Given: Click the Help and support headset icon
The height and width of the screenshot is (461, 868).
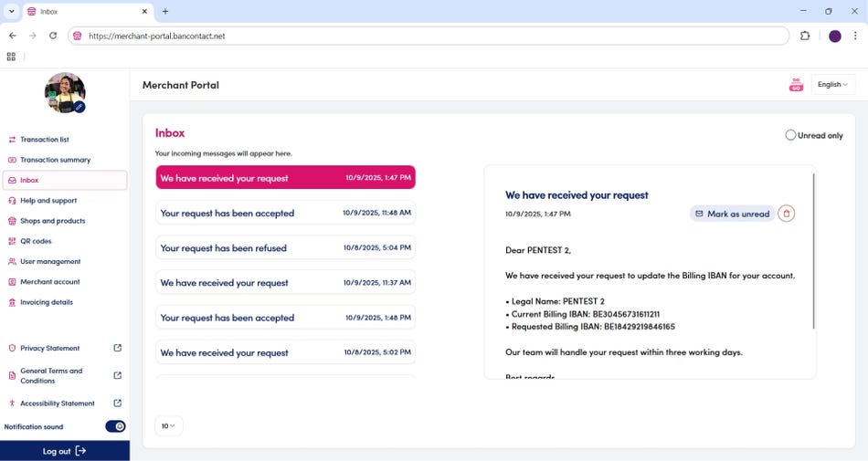Looking at the screenshot, I should (12, 201).
